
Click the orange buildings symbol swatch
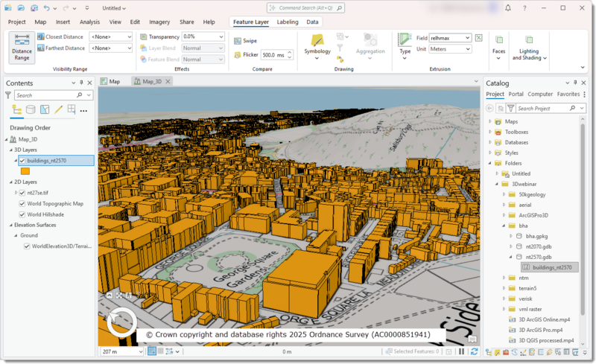click(x=25, y=171)
